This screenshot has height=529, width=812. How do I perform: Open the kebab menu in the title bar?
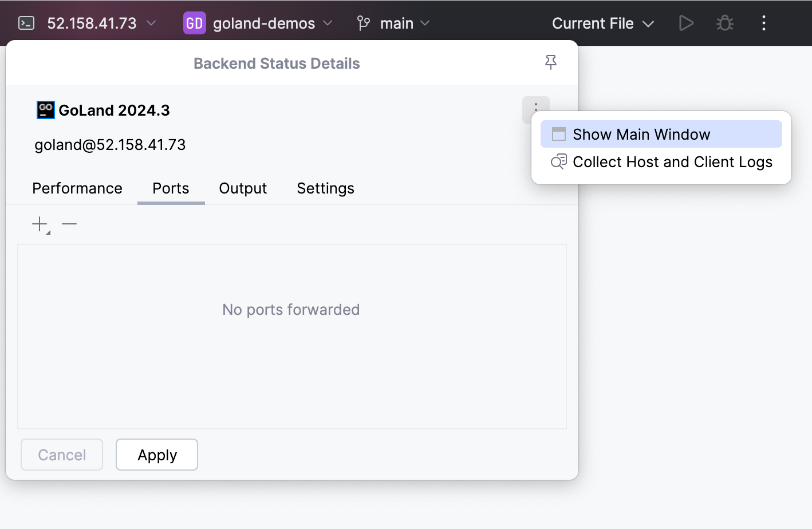pyautogui.click(x=763, y=23)
